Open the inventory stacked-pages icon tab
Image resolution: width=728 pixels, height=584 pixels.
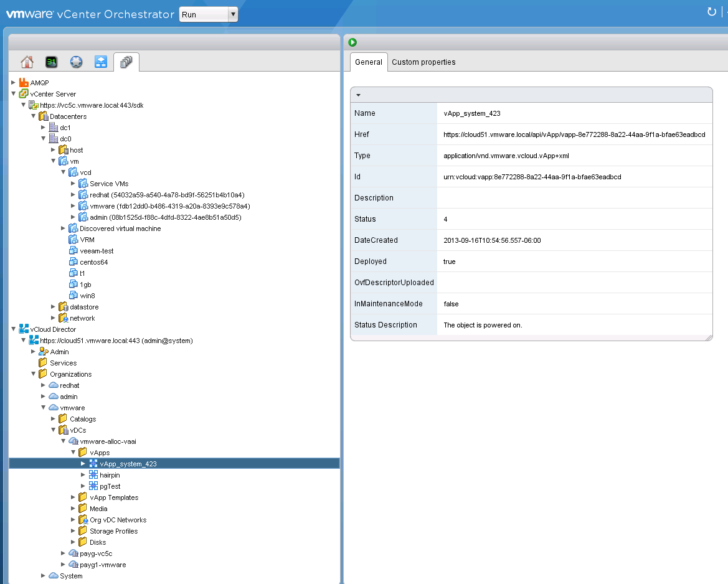click(126, 62)
